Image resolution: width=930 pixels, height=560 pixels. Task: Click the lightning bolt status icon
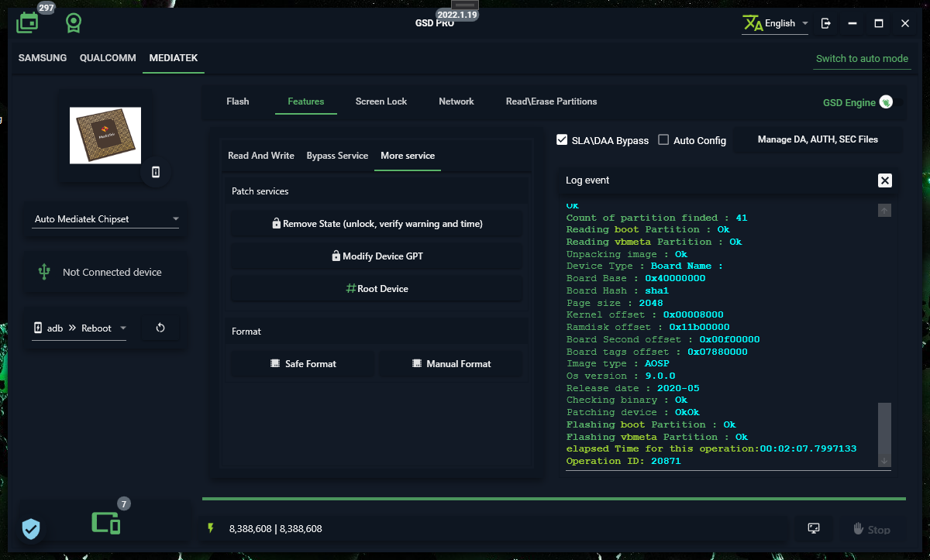coord(210,528)
